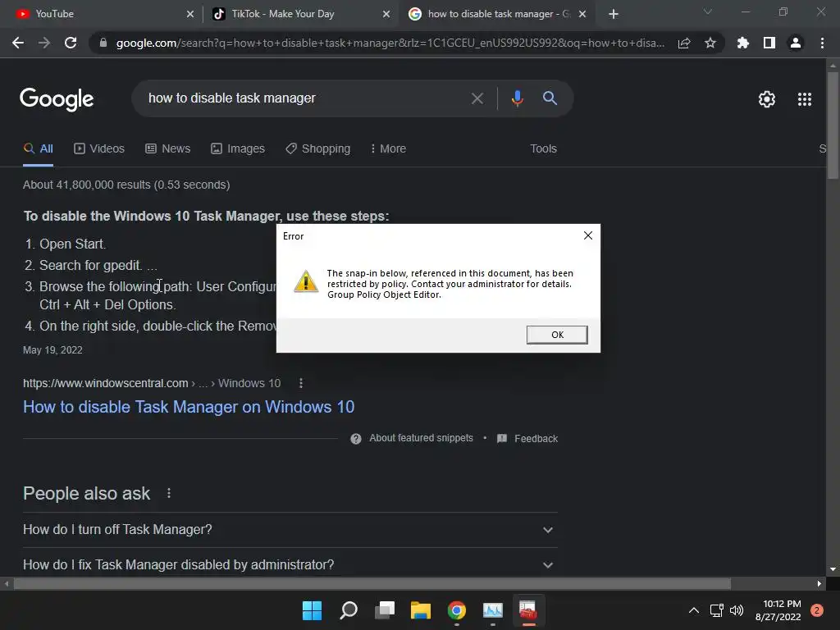Open Task View in taskbar

[x=385, y=610]
